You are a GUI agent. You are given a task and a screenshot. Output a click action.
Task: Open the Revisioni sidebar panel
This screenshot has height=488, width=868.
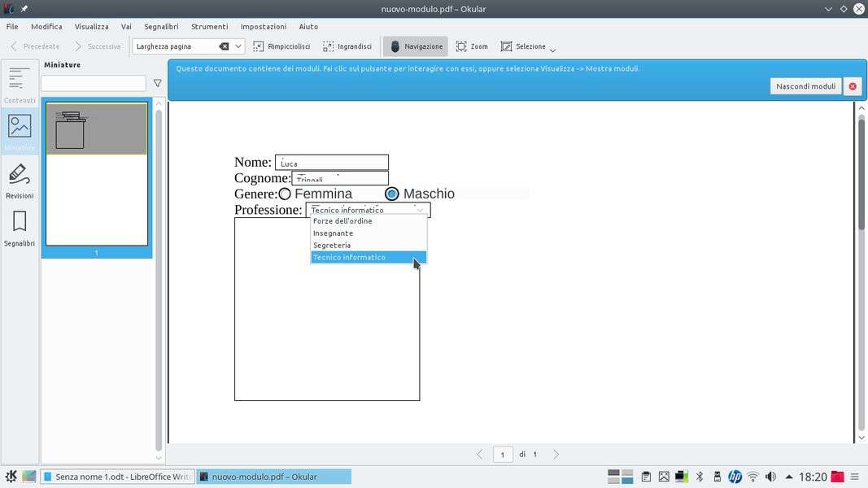(20, 181)
